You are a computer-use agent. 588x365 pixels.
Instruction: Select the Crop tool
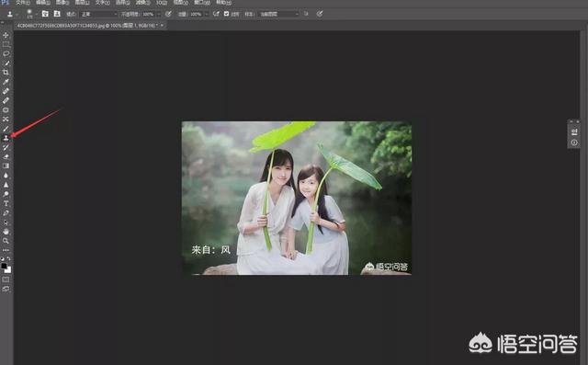6,72
